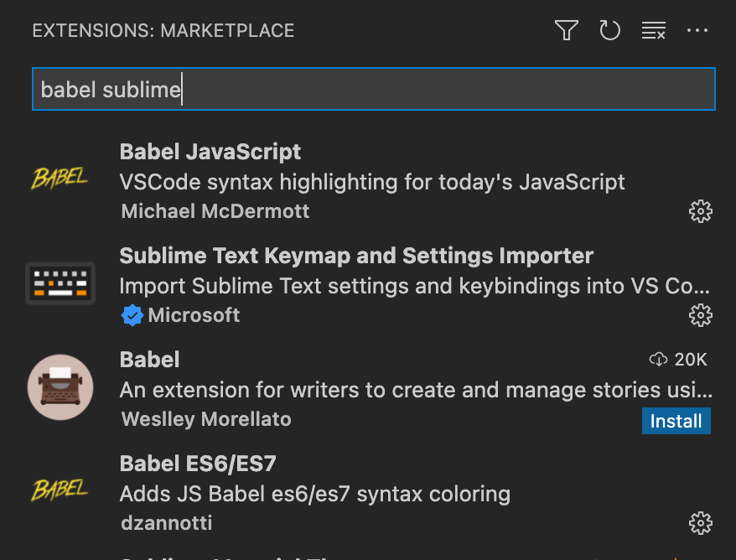The image size is (736, 560).
Task: Clear extensions search results
Action: tap(653, 31)
